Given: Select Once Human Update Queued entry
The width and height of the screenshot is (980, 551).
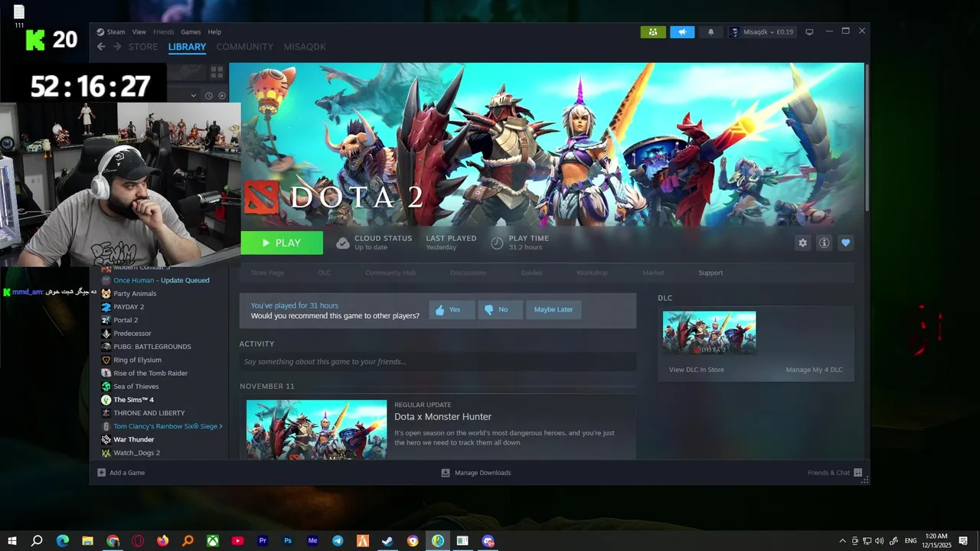Looking at the screenshot, I should [x=162, y=280].
